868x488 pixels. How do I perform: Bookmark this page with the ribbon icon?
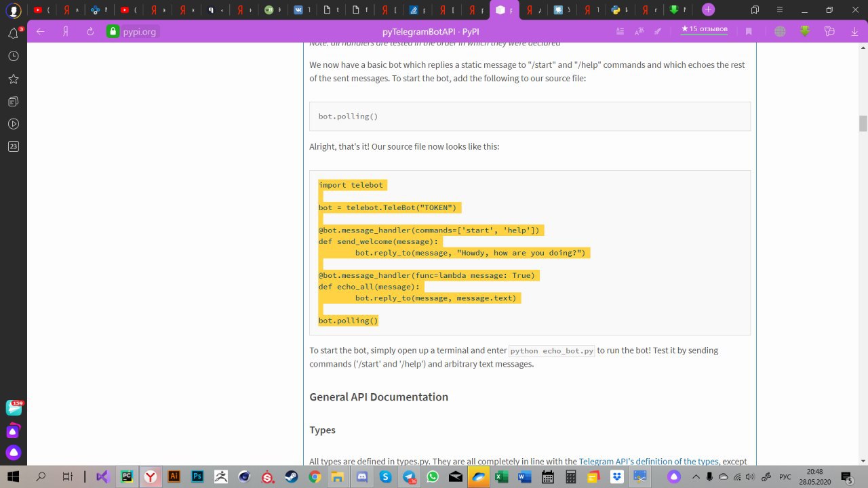click(x=749, y=31)
